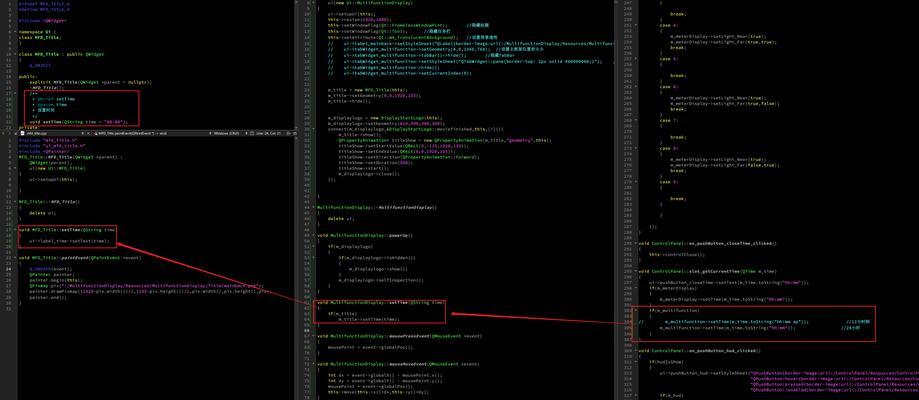The height and width of the screenshot is (400, 919).
Task: Click the 'if(m_meterDisplay)' line
Action: (x=672, y=288)
